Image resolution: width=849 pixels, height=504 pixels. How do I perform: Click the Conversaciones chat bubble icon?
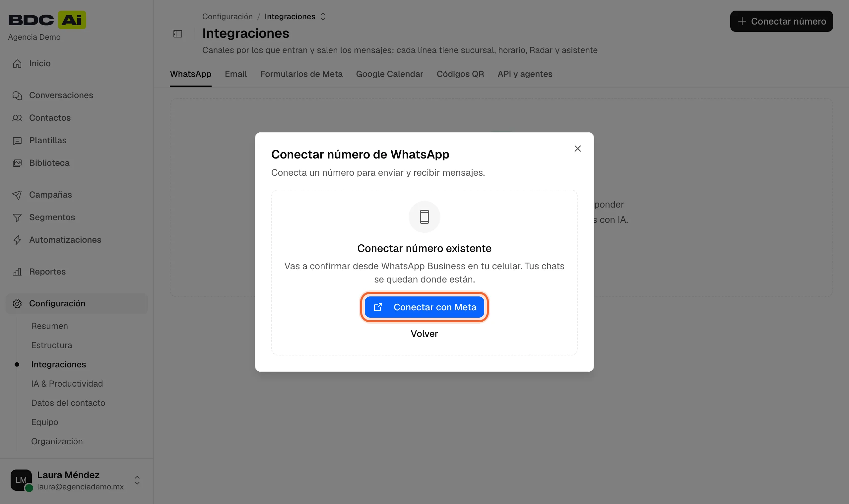coord(17,95)
